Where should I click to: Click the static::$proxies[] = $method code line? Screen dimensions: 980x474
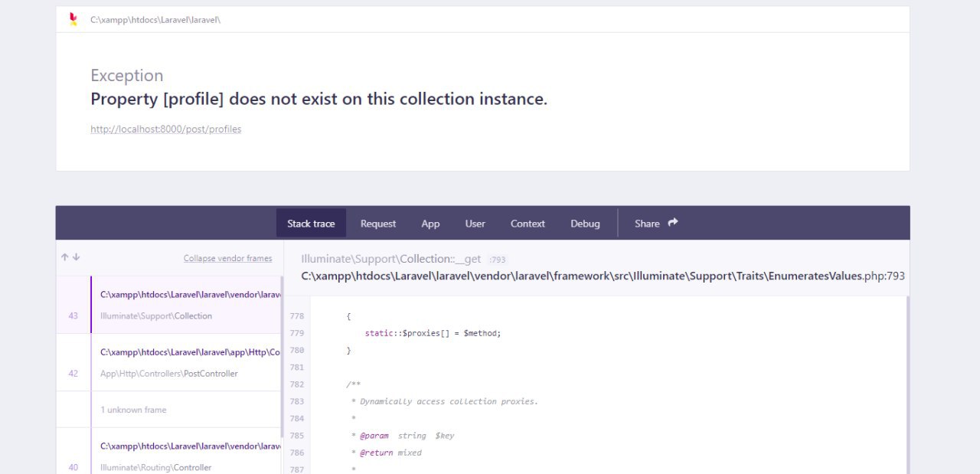433,333
